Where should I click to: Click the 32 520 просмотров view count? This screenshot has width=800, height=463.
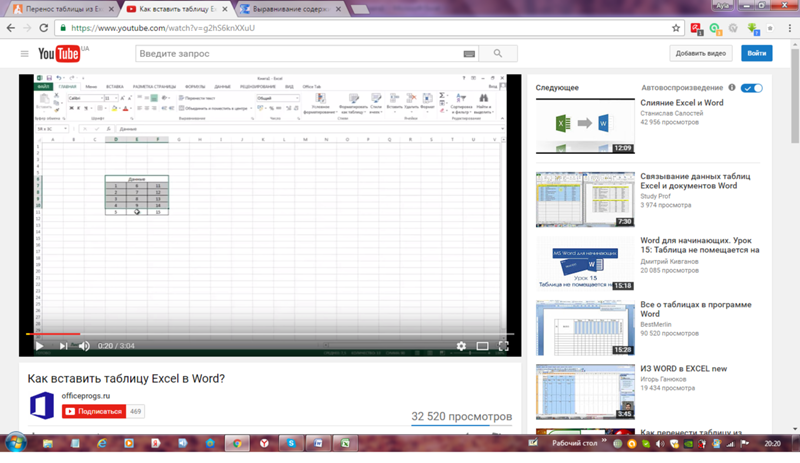tap(462, 417)
